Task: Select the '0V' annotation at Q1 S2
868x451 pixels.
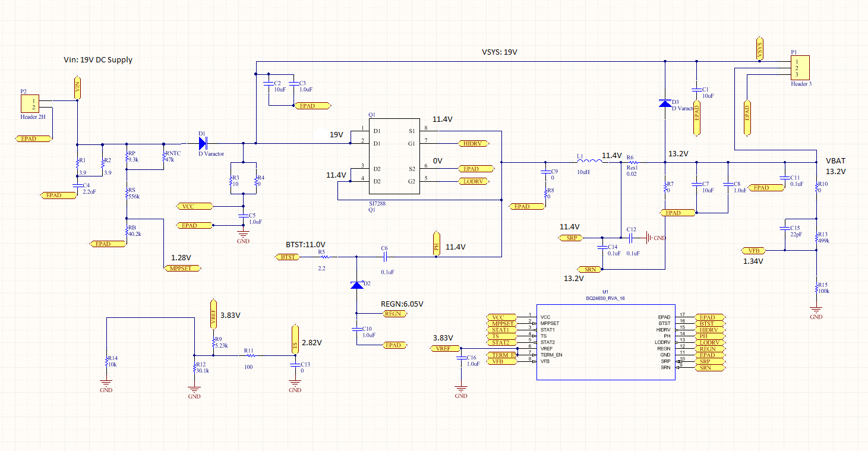Action: (x=437, y=160)
